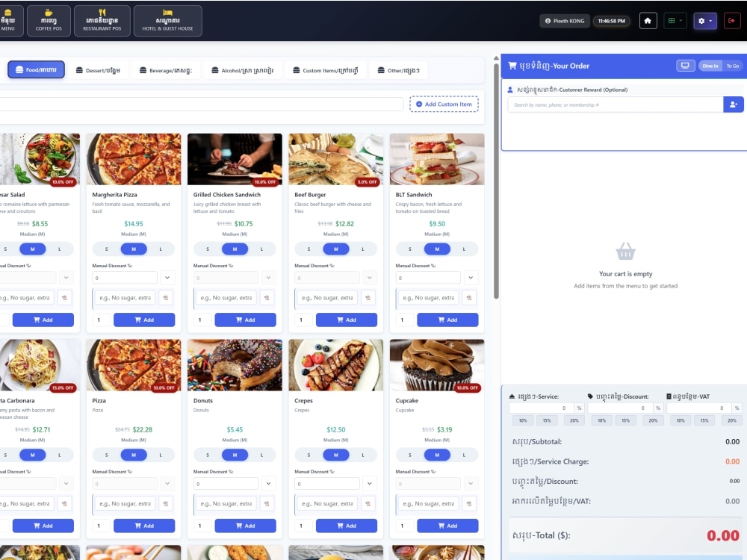
Task: Click note template icon on Margherita Pizza
Action: click(x=166, y=298)
